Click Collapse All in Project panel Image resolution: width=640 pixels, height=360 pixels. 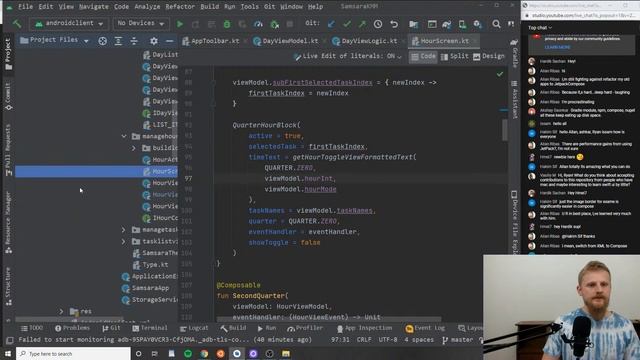[134, 41]
